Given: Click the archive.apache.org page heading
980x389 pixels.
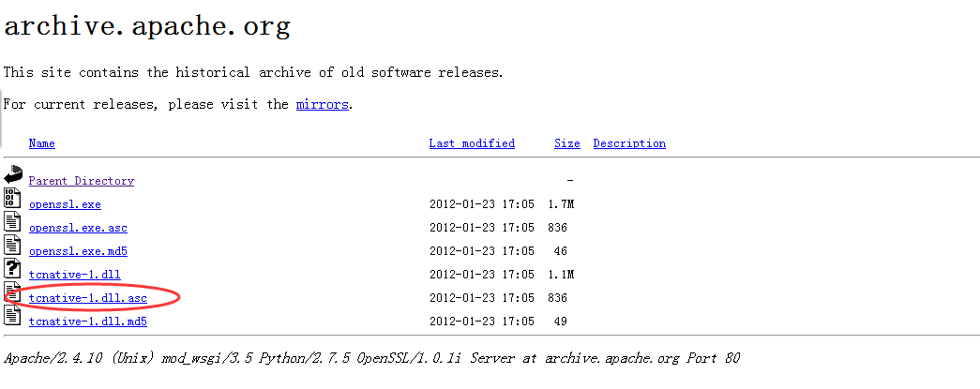Looking at the screenshot, I should [x=147, y=26].
